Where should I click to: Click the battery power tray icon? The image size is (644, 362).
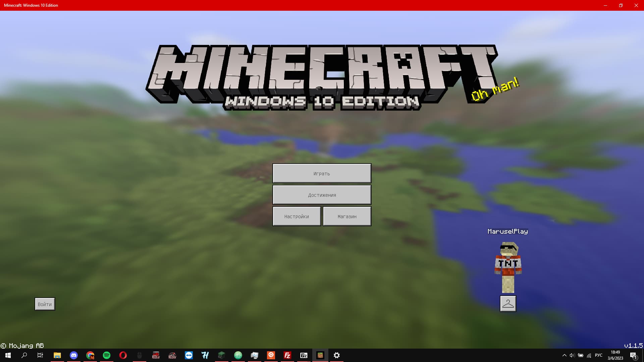581,355
